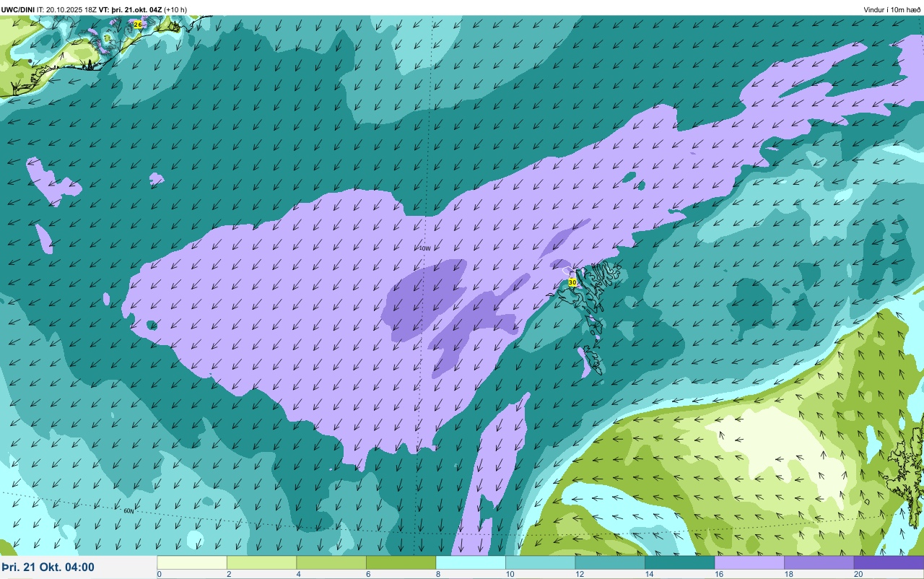Select the 16–18 m/s light purple legend swatch

click(749, 562)
